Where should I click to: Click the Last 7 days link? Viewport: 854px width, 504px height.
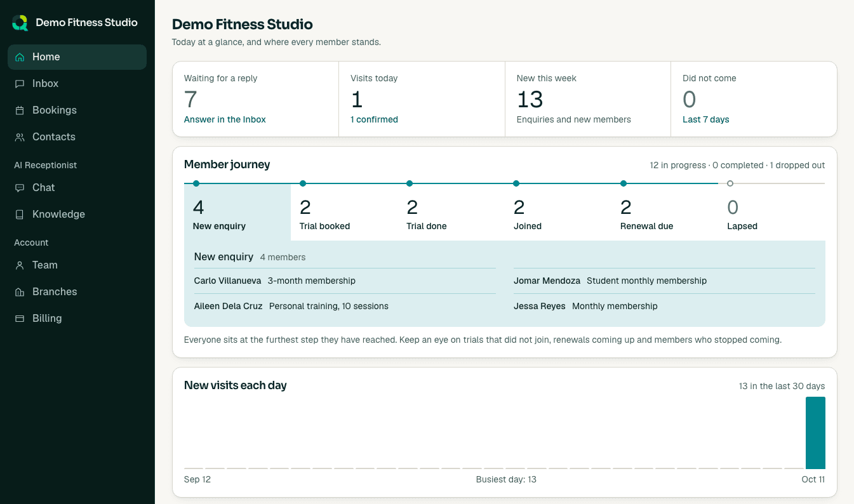point(706,119)
